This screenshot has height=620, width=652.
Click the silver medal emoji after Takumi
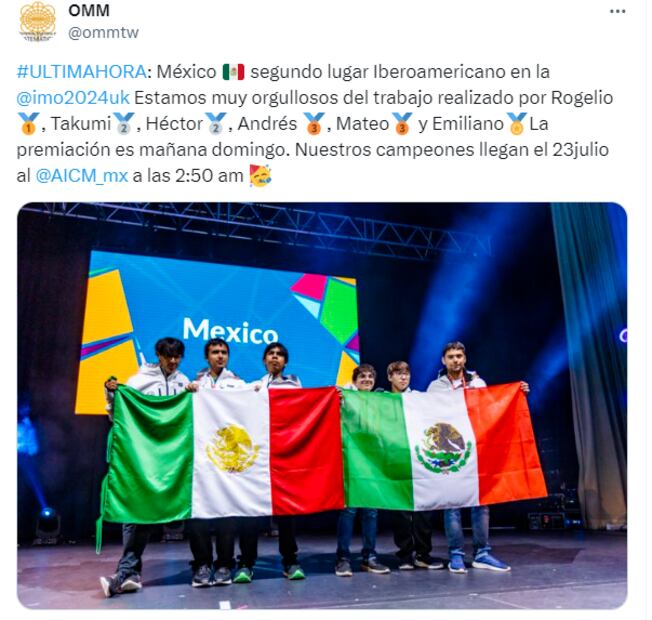pyautogui.click(x=124, y=124)
